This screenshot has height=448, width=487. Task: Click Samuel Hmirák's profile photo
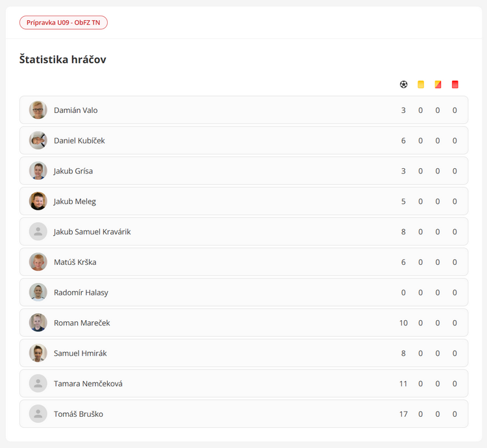pos(38,353)
